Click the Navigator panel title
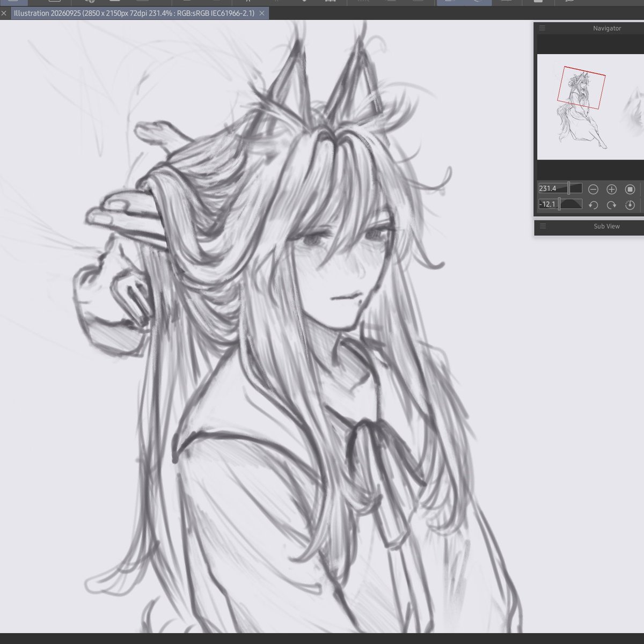 [607, 28]
